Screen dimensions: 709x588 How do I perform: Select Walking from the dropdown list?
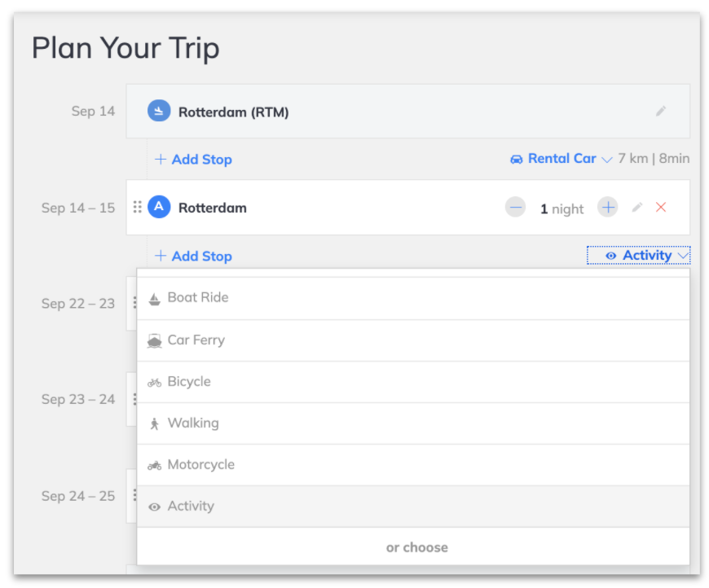pos(413,423)
